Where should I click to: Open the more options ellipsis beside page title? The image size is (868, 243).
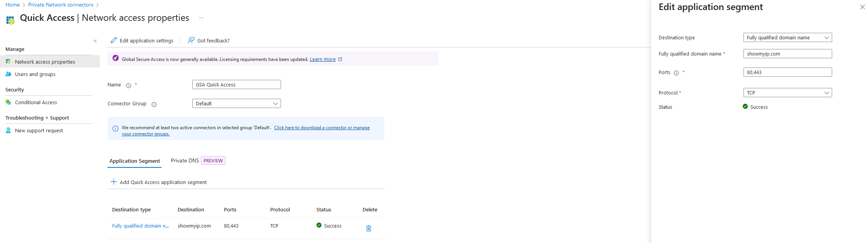tap(202, 18)
